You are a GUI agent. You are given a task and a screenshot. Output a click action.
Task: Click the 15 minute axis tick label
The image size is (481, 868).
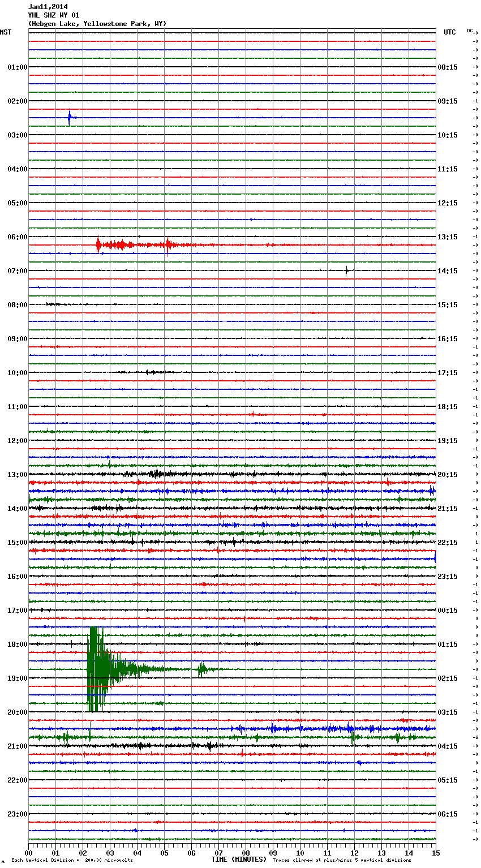(x=436, y=853)
